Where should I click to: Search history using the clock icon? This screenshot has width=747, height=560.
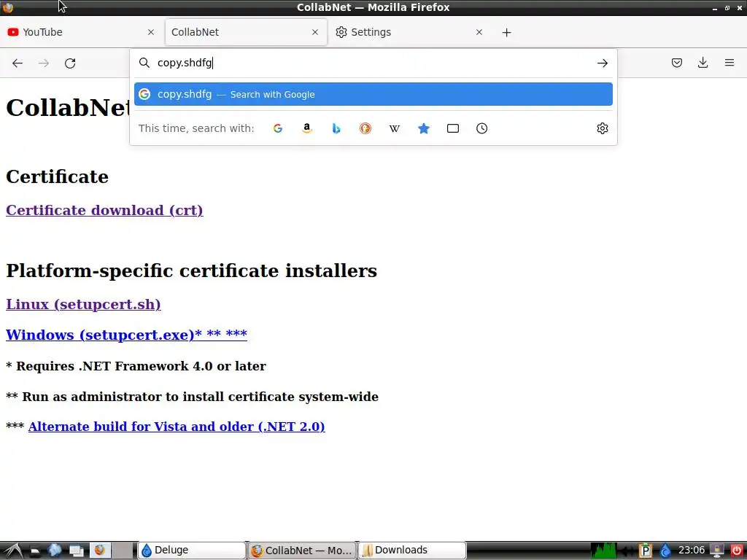pos(481,128)
